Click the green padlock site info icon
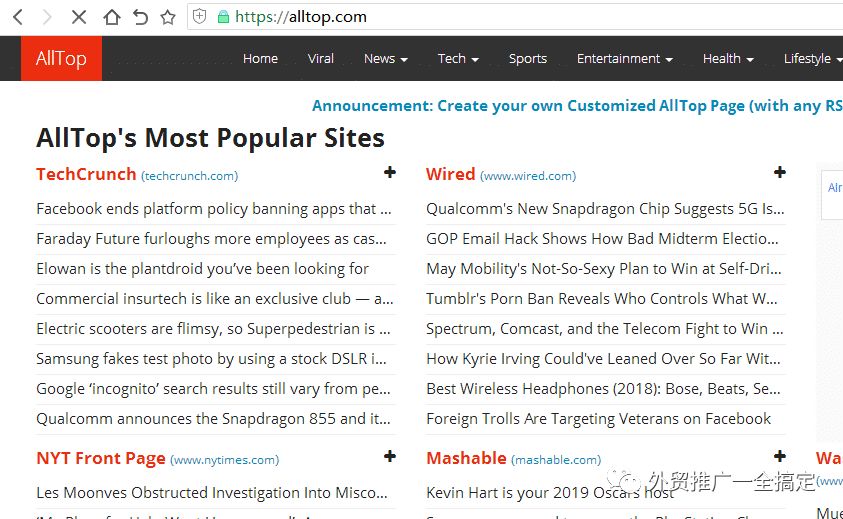This screenshot has width=843, height=519. point(224,17)
